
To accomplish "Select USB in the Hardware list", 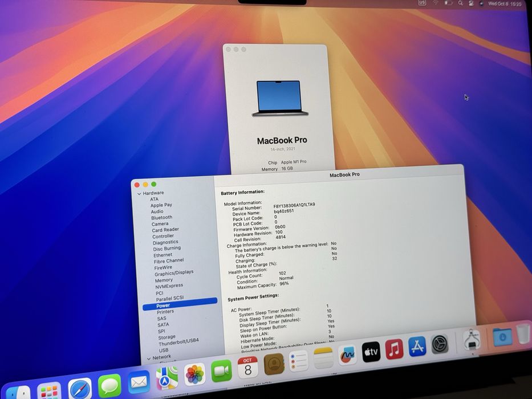I will pos(164,350).
